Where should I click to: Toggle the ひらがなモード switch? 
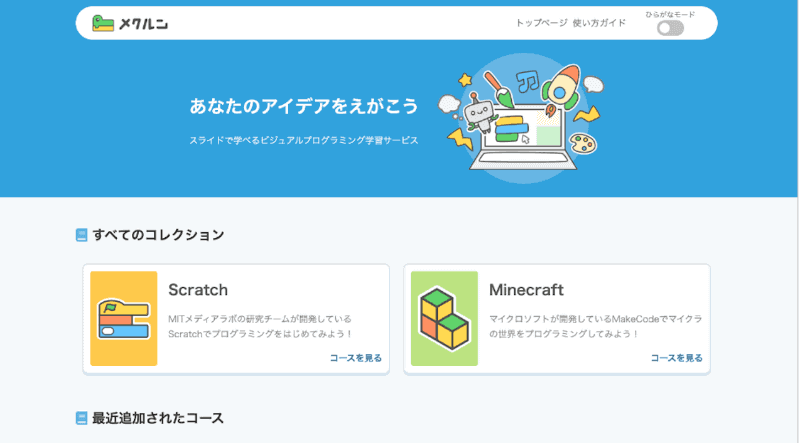(x=670, y=28)
